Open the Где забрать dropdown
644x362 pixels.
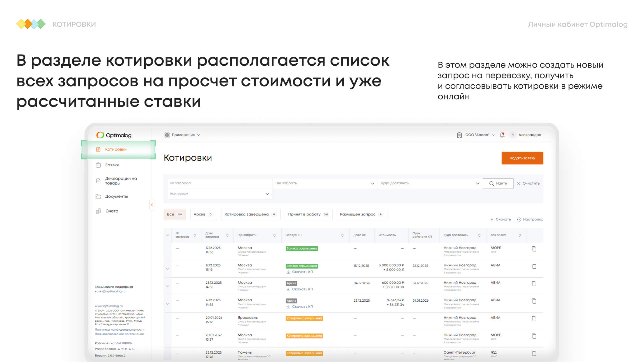coord(324,183)
